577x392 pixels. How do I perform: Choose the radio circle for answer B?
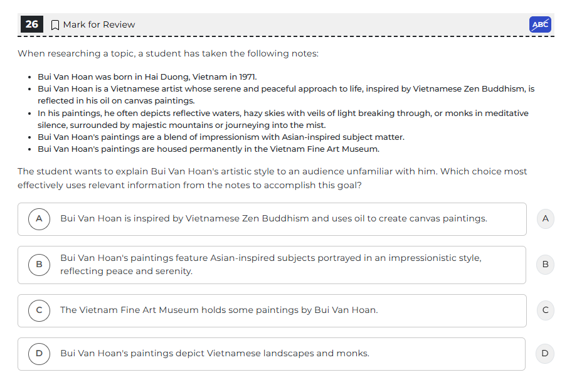tap(39, 265)
